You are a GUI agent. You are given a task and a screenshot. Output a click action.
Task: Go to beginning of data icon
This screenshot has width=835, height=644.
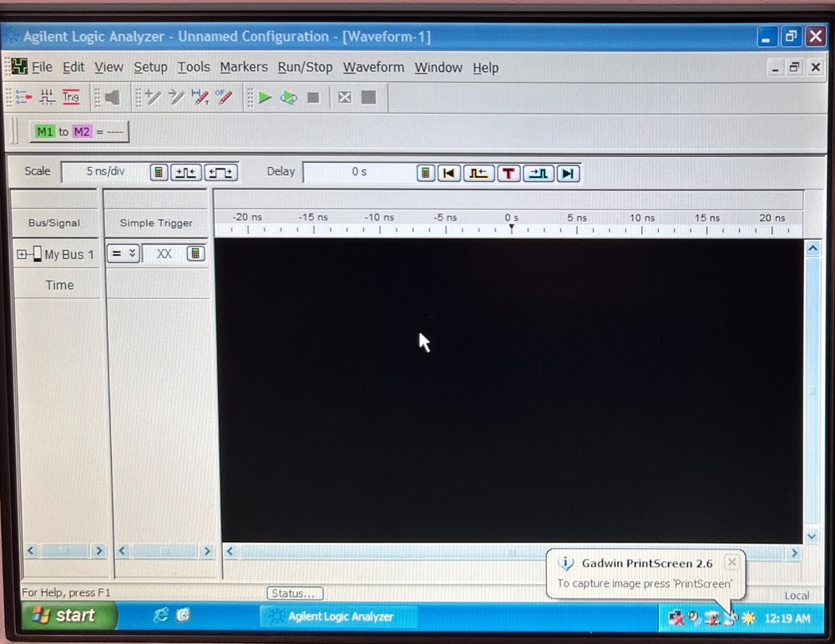click(449, 173)
